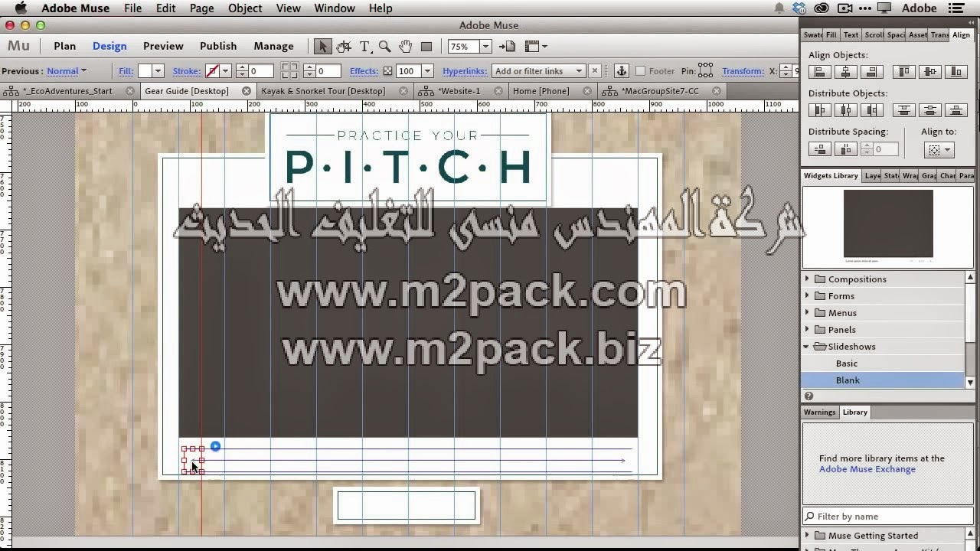Distribute objects by bottom edges
This screenshot has width=980, height=551.
tap(956, 110)
